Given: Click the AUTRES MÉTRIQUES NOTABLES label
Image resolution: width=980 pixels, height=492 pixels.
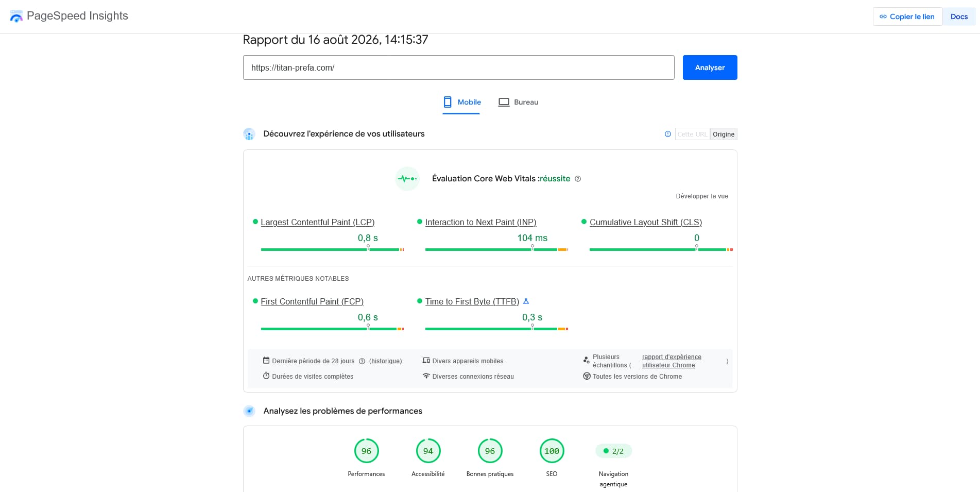Looking at the screenshot, I should click(298, 279).
